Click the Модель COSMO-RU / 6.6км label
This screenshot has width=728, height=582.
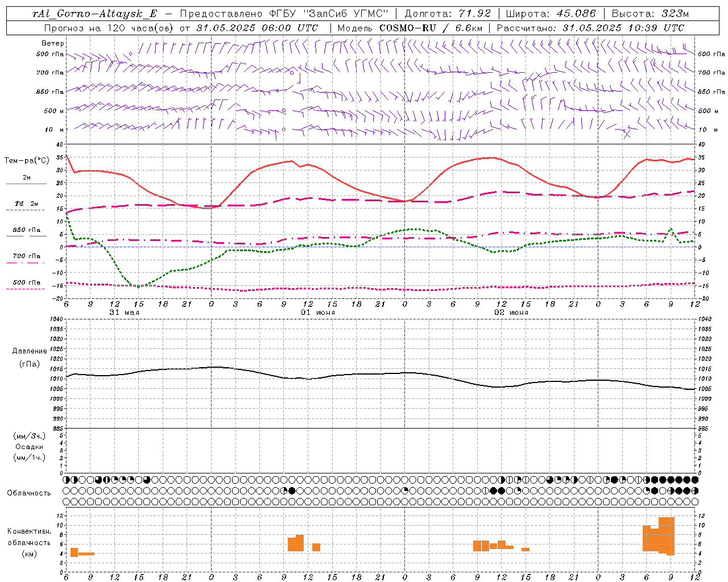tap(410, 28)
